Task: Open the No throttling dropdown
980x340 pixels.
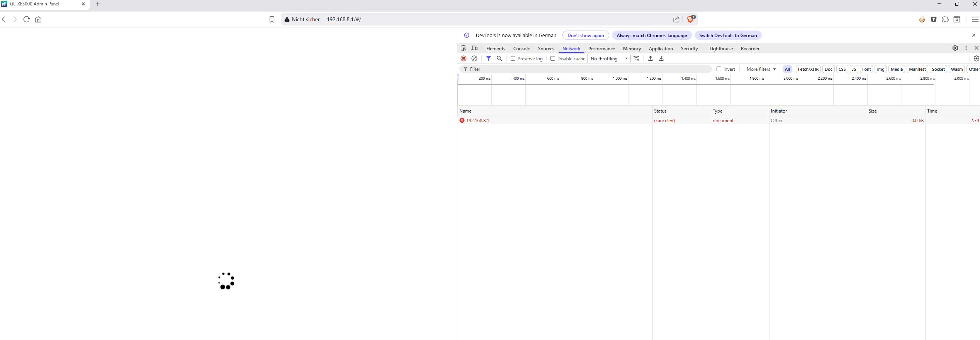Action: click(609, 59)
